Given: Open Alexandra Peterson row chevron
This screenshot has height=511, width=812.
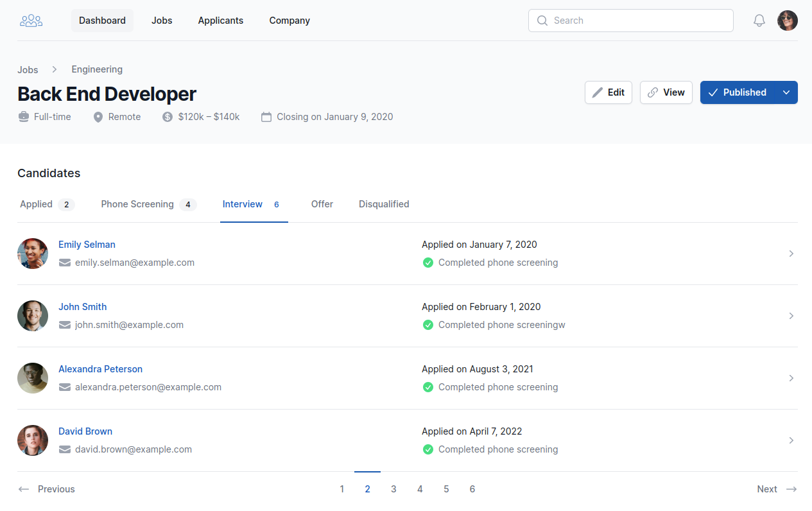Looking at the screenshot, I should point(791,378).
